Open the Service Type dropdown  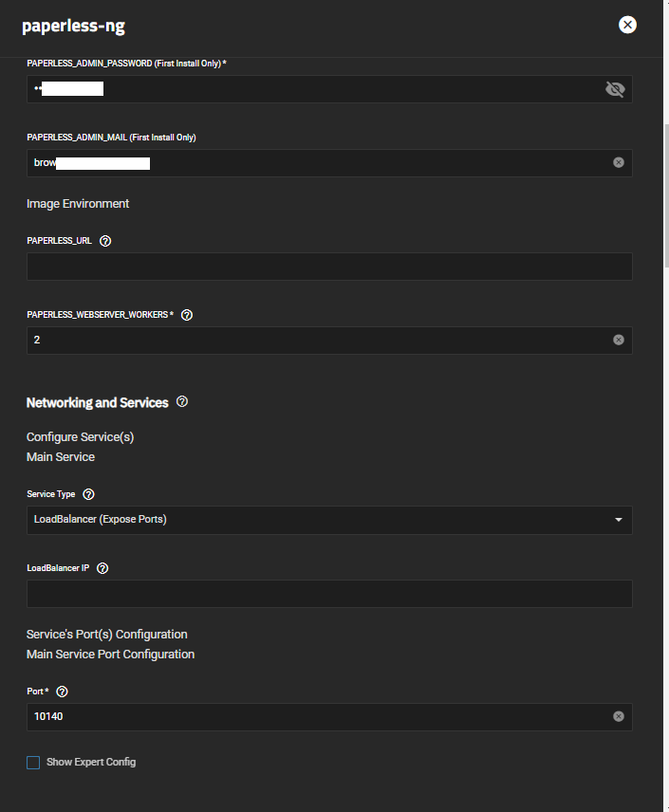(x=329, y=520)
